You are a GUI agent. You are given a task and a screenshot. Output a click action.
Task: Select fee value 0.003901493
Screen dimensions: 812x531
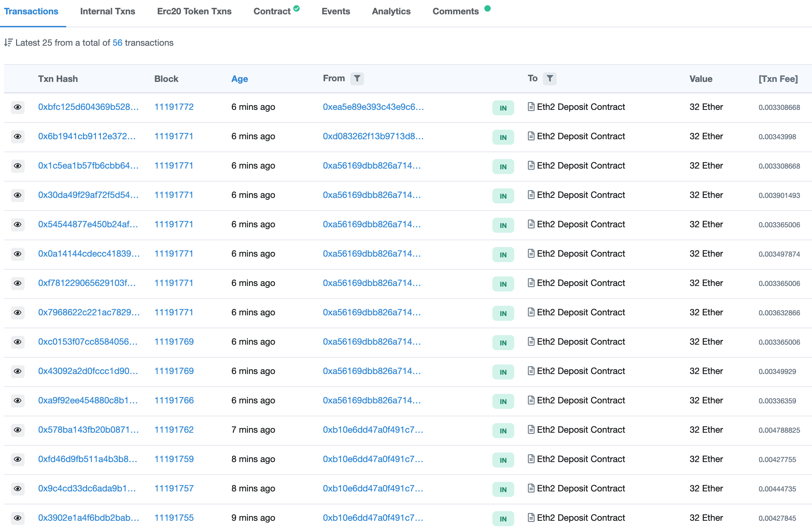[x=779, y=195]
